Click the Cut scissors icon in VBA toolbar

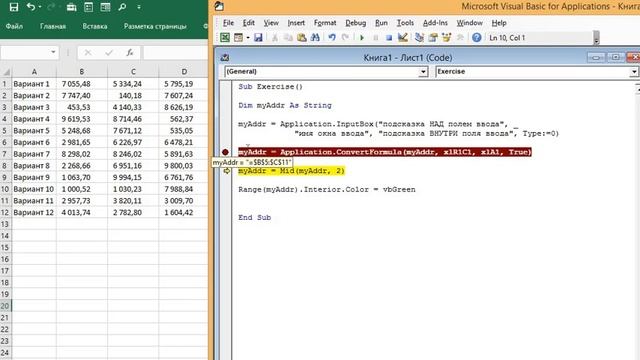(275, 38)
